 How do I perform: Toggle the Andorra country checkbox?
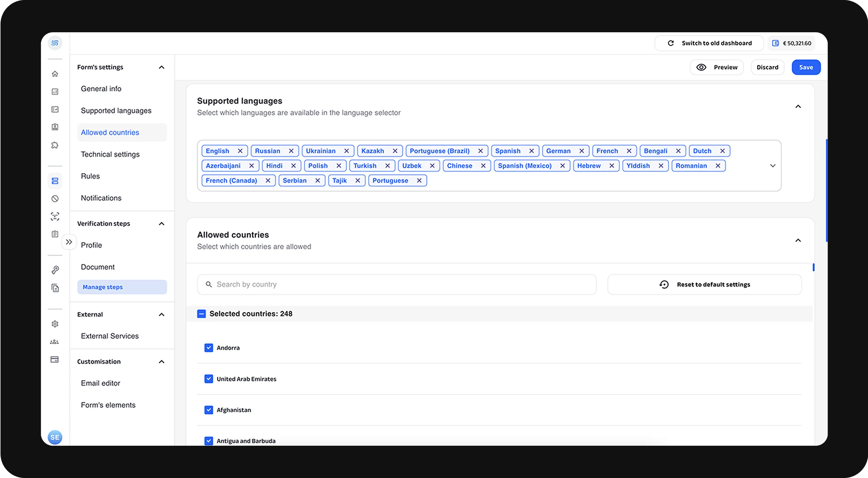208,347
